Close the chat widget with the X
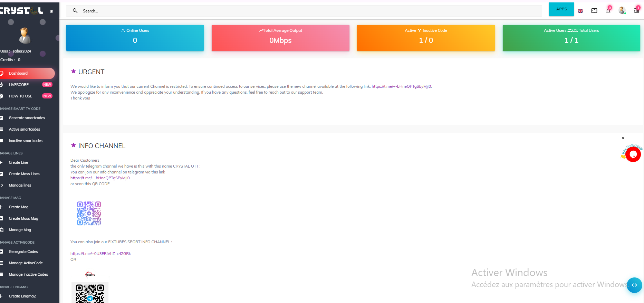644x303 pixels. 623,138
